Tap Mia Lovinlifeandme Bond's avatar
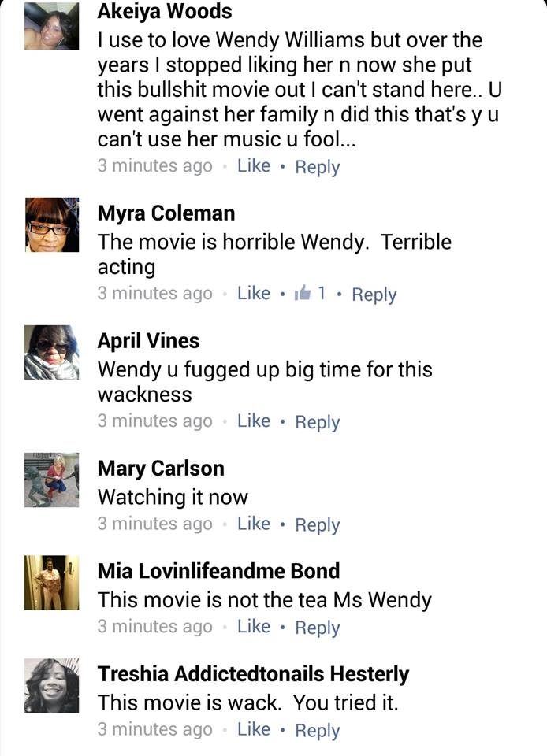The width and height of the screenshot is (547, 756). 52,583
